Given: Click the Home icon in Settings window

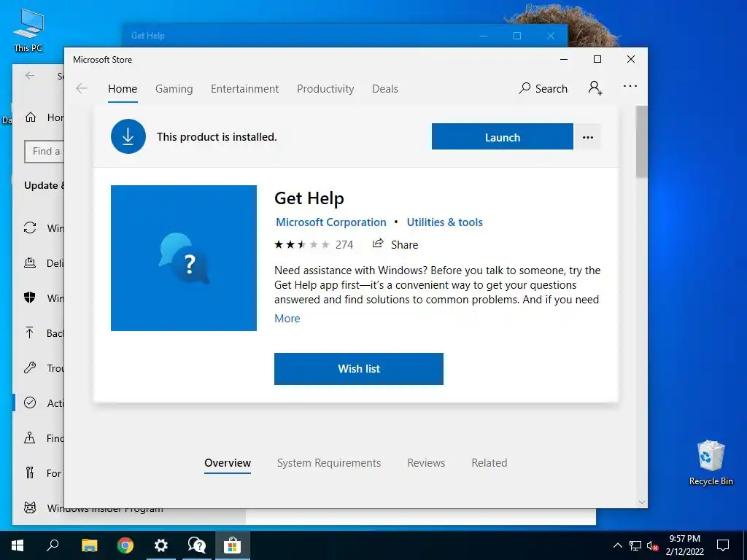Looking at the screenshot, I should tap(31, 117).
